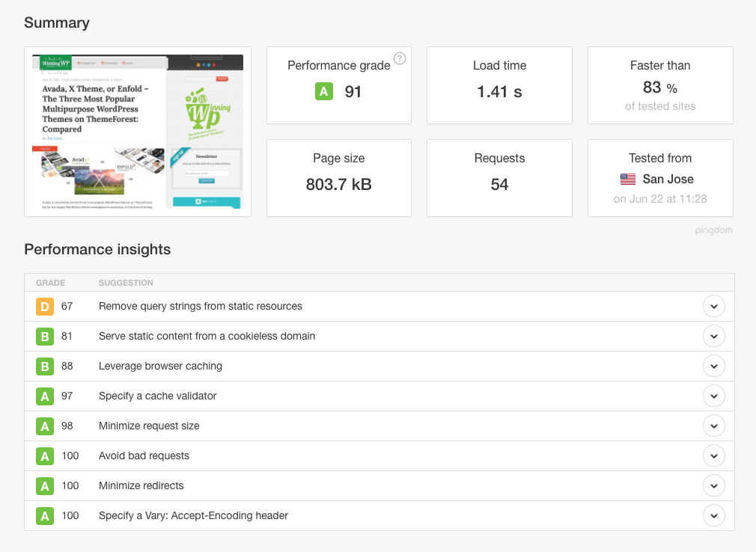Click the A badge for Minimize redirects
The height and width of the screenshot is (552, 756).
click(44, 485)
